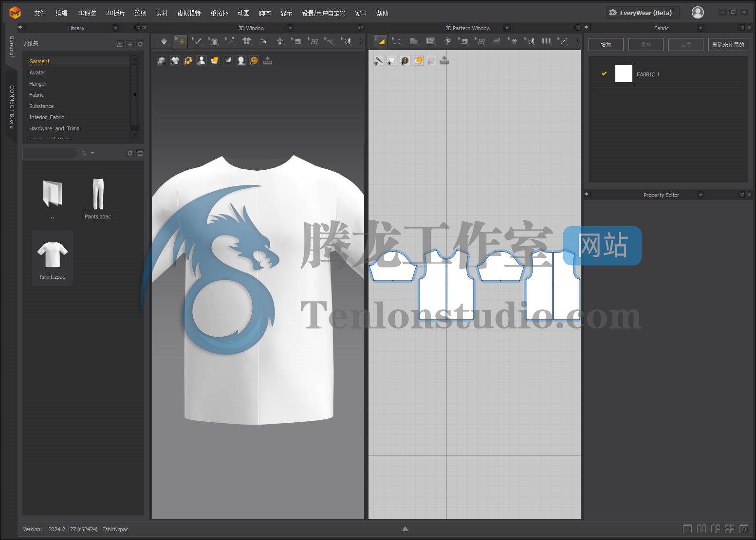Select the iron steam tool in 2D toolbar
This screenshot has width=756, height=540.
click(x=497, y=41)
